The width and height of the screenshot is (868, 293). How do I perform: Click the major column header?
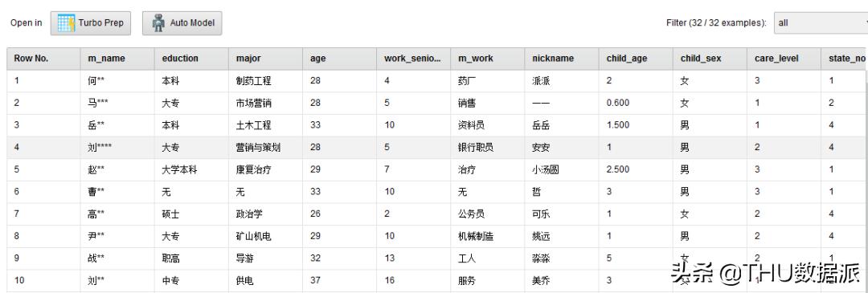pos(266,59)
